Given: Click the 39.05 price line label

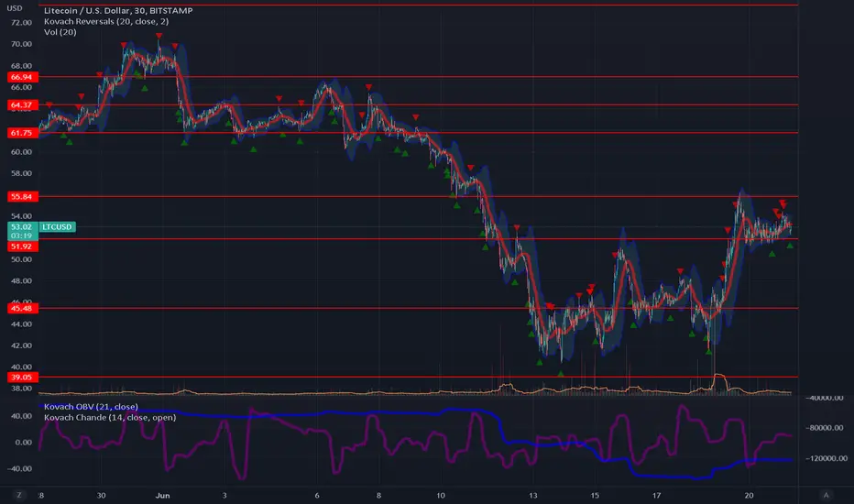Looking at the screenshot, I should [x=22, y=377].
